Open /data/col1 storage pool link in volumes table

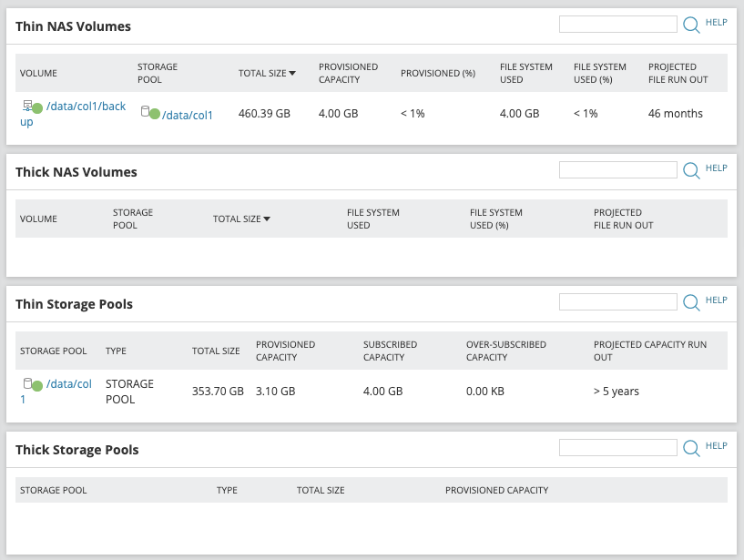188,115
